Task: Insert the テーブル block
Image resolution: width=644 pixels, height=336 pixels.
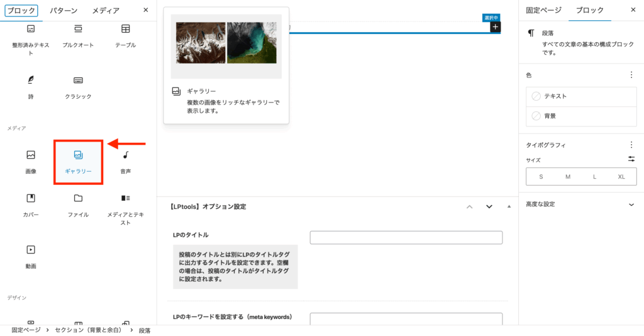Action: (126, 36)
